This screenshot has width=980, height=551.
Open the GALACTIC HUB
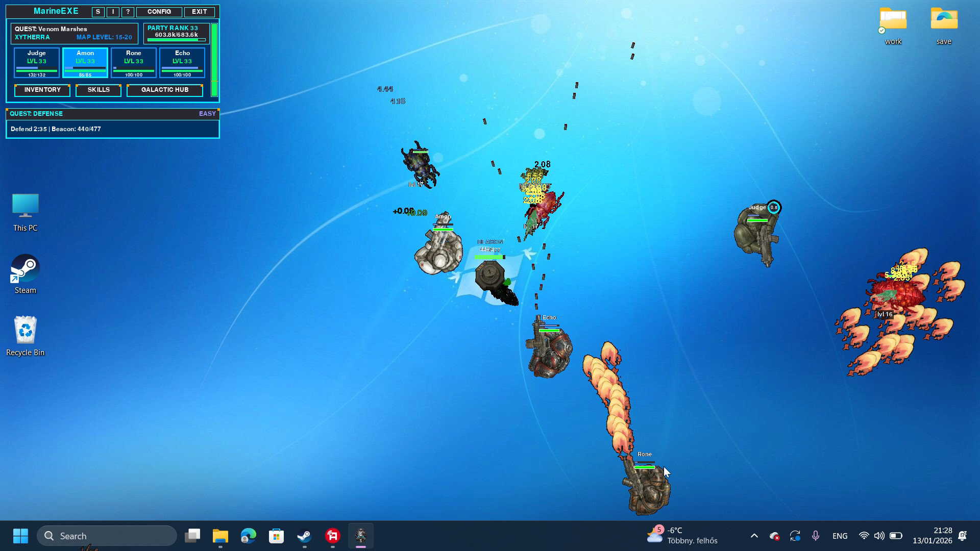click(164, 90)
